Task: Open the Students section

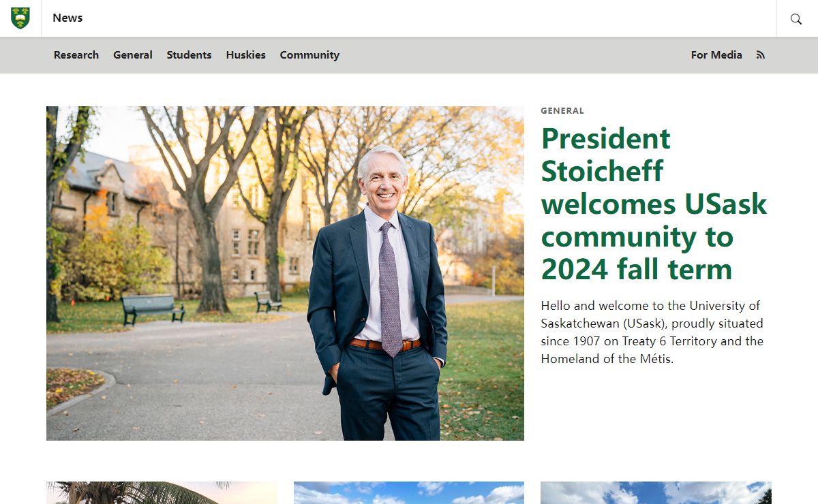Action: point(189,55)
